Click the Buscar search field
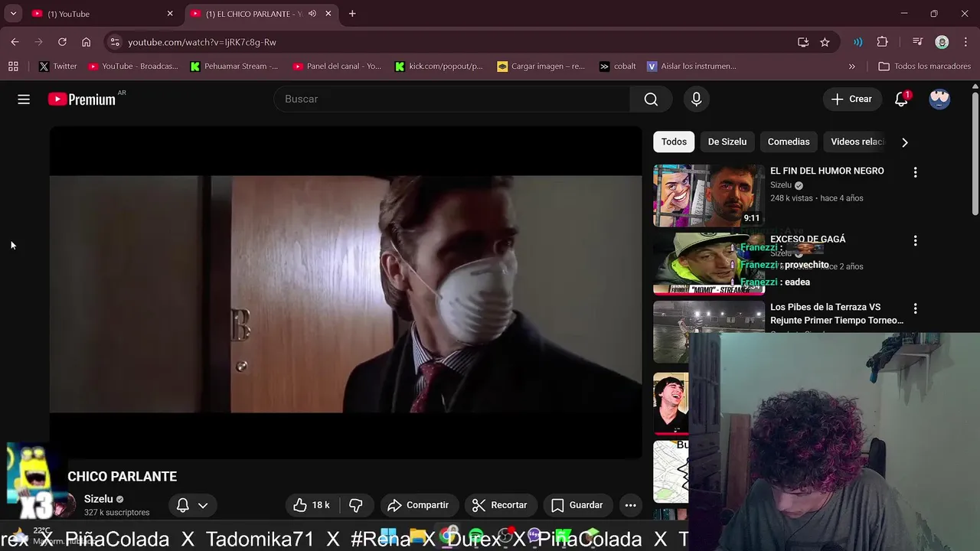The width and height of the screenshot is (980, 551). (452, 99)
